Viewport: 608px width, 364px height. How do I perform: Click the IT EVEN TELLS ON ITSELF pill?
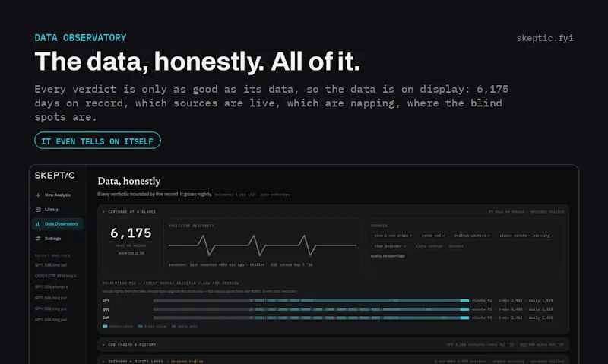(x=97, y=141)
